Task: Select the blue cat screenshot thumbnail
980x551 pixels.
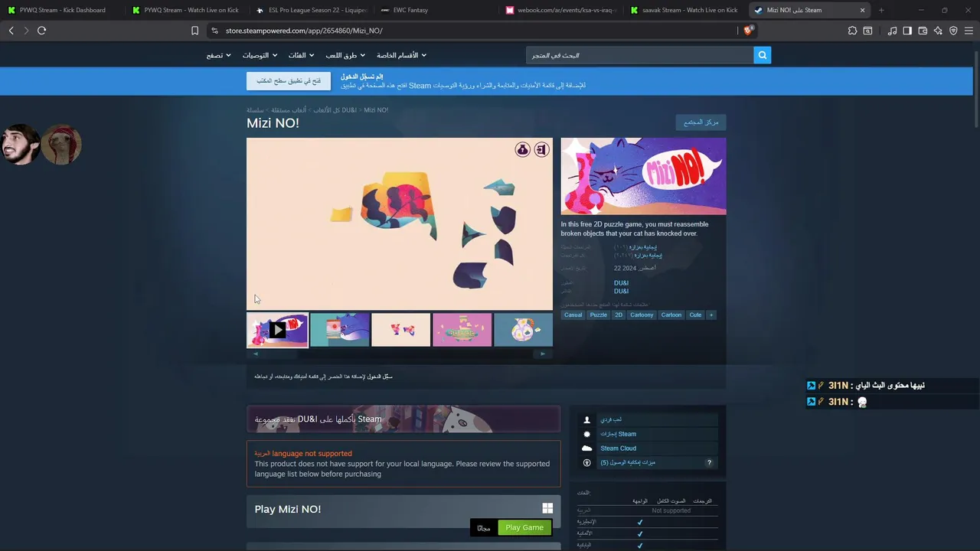Action: pyautogui.click(x=339, y=330)
